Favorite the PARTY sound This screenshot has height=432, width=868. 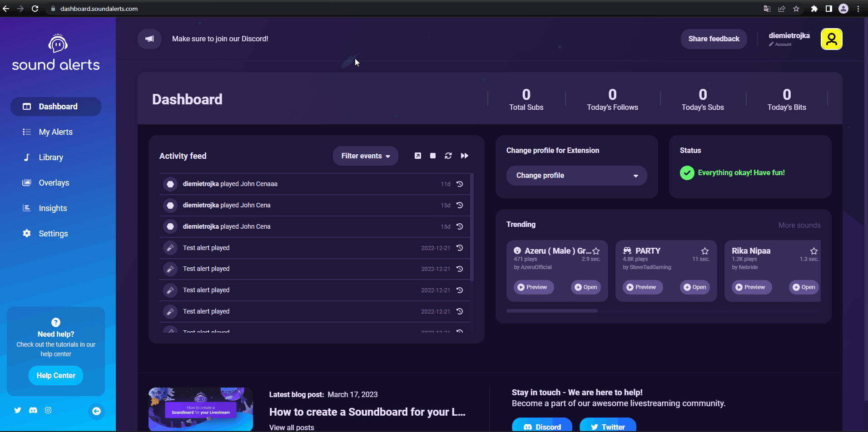point(705,251)
